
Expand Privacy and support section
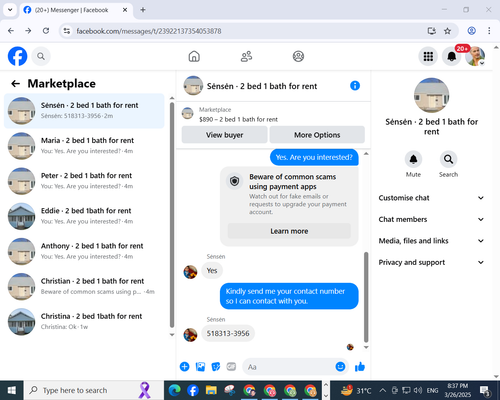[x=431, y=262]
